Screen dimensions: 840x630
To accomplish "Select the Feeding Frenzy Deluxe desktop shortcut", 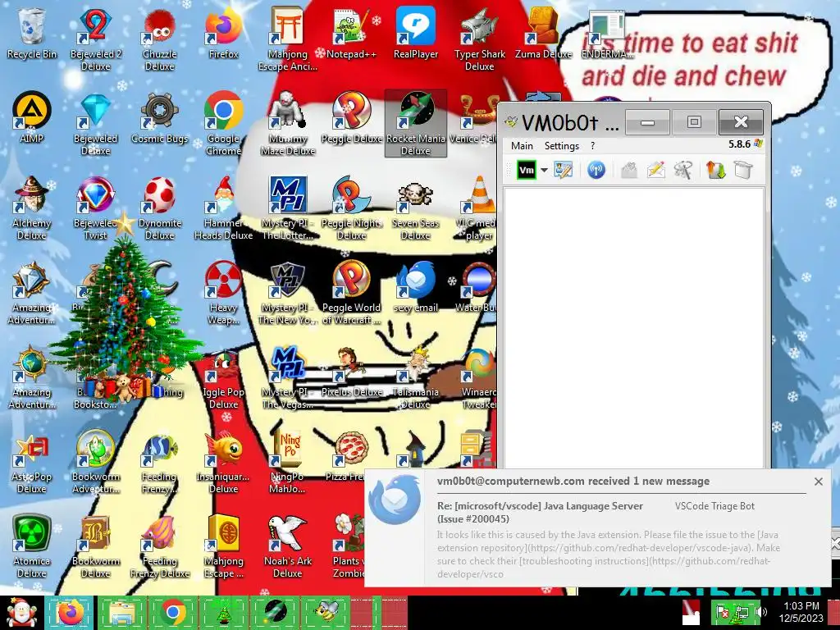I will coord(160,546).
